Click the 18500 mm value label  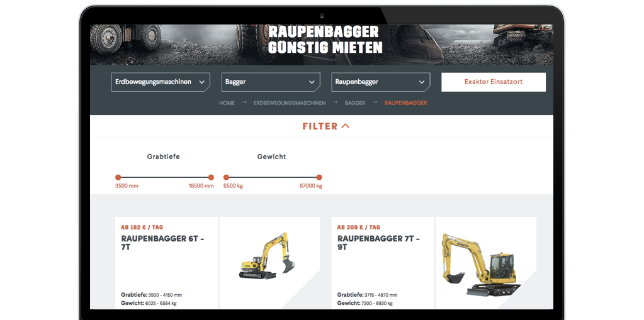201,186
